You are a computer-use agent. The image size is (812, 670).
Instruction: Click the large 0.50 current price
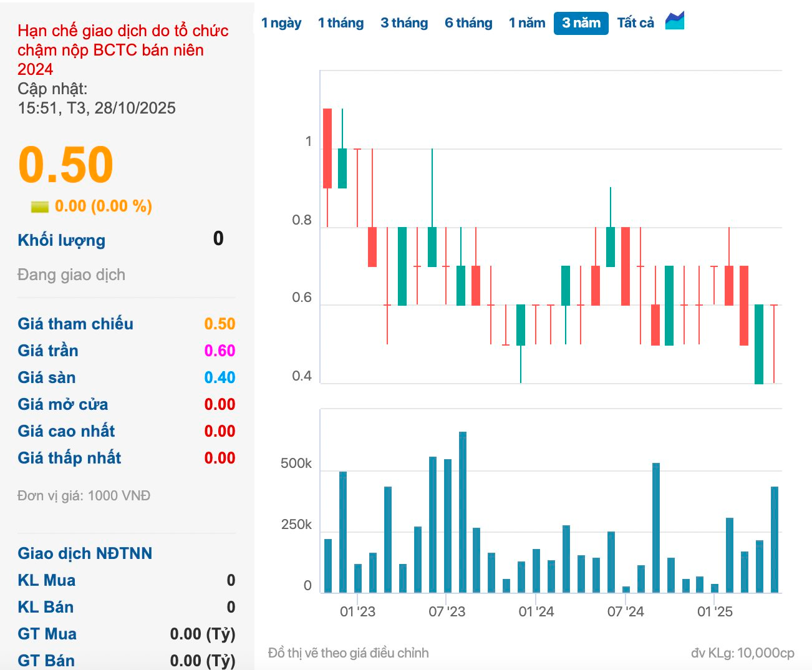[65, 165]
